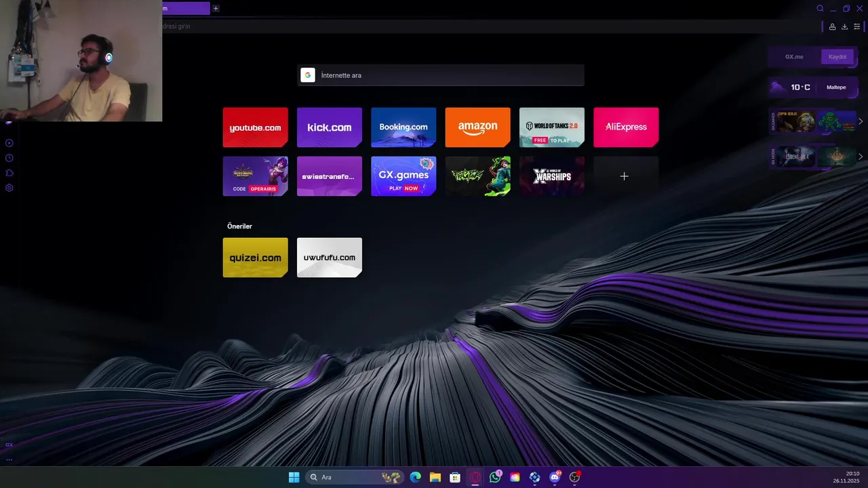Click the İnternette ara search field
This screenshot has width=868, height=488.
coord(441,75)
